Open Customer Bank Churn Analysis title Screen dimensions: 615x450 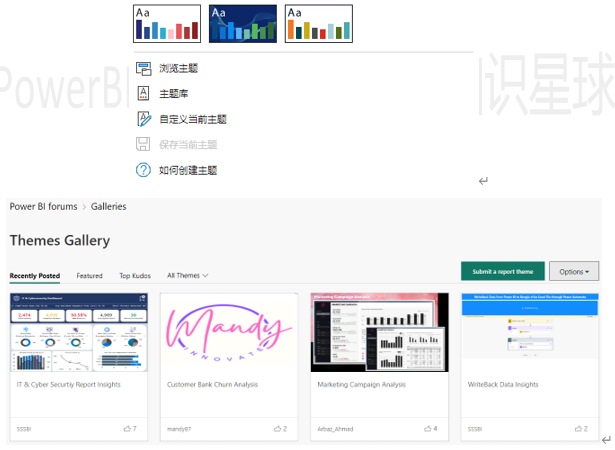[x=212, y=384]
